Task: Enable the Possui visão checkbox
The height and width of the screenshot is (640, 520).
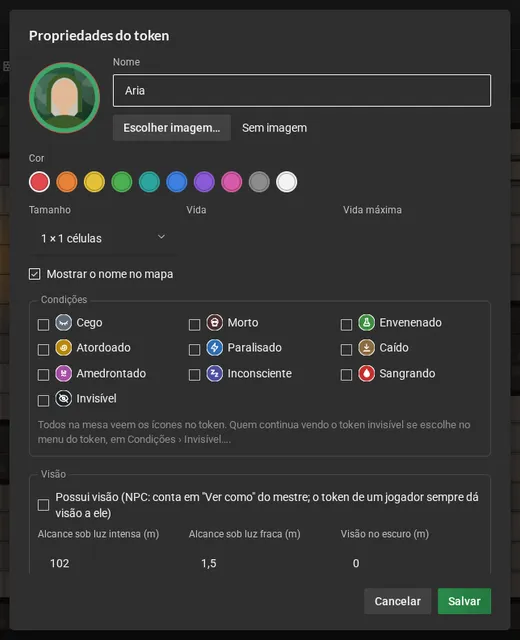Action: point(43,505)
